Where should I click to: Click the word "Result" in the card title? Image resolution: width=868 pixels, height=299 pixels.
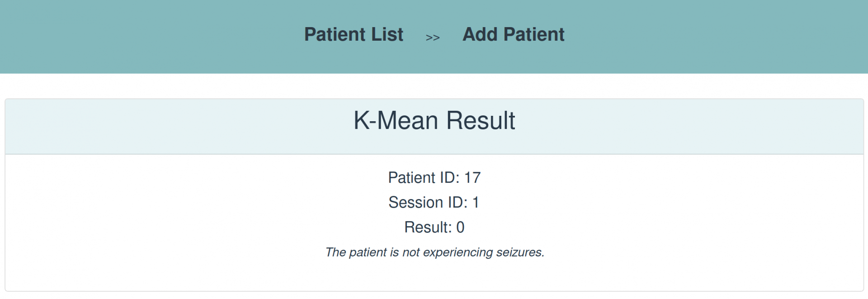(481, 121)
